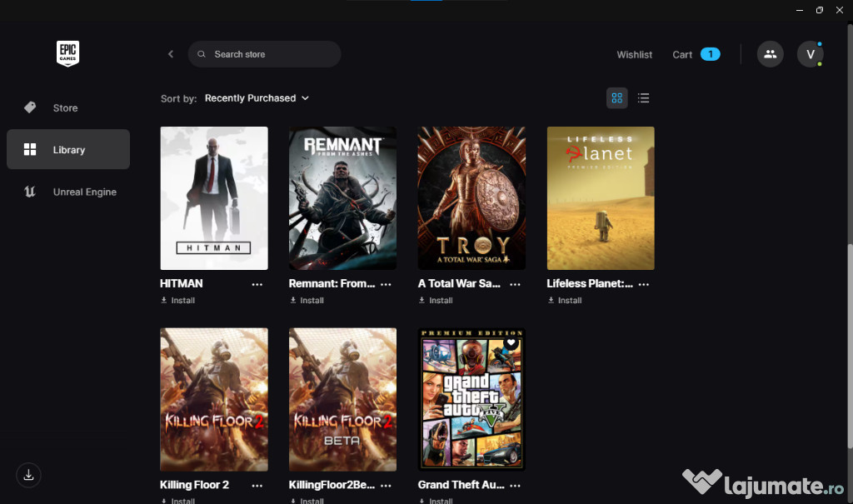Click the Epic Games logo

68,53
